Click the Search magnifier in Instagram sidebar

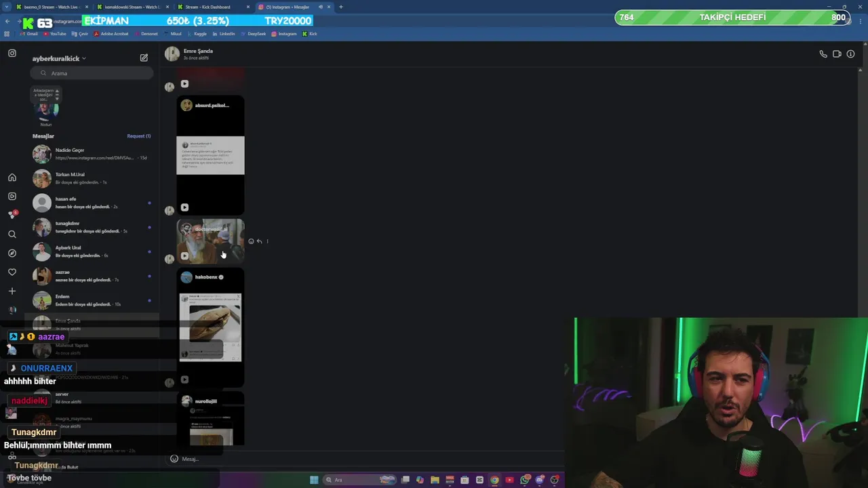pyautogui.click(x=12, y=235)
